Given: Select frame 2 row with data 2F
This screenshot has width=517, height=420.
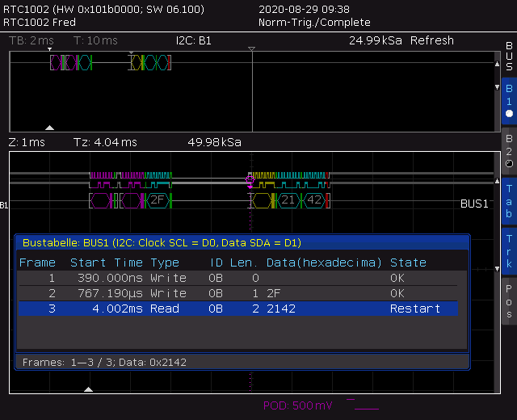Looking at the screenshot, I should click(x=238, y=293).
